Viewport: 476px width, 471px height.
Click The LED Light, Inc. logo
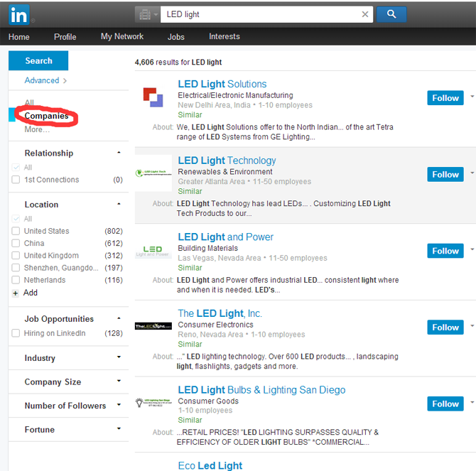(153, 327)
